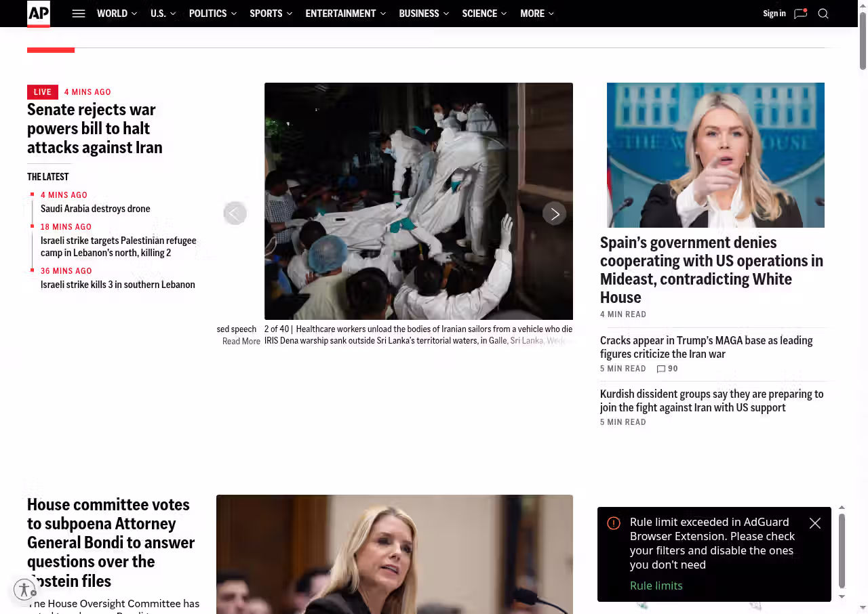The image size is (868, 614).
Task: Click the White House briefing photo thumbnail
Action: point(715,155)
